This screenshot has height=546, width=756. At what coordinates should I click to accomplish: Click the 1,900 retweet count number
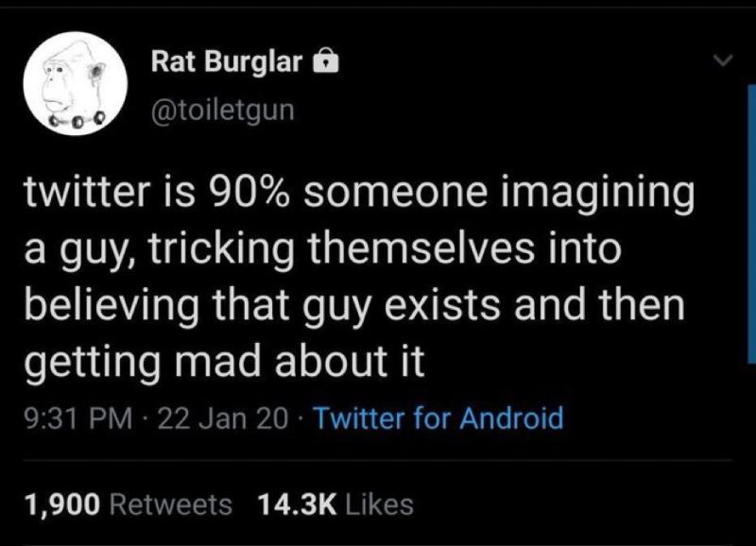62,504
